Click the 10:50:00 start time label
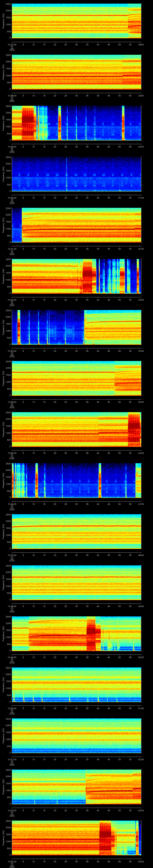This screenshot has height=868, width=153. point(12,708)
